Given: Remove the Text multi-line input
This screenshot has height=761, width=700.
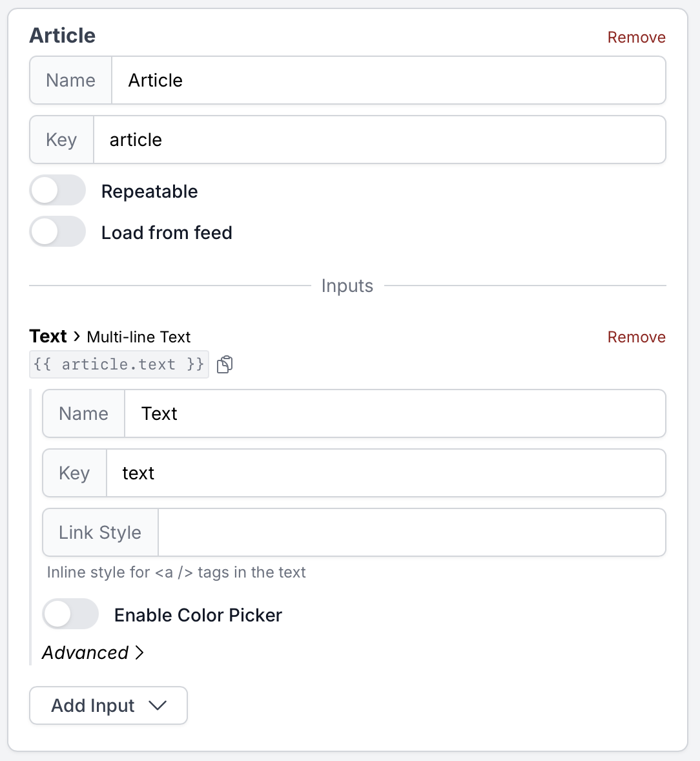Looking at the screenshot, I should [636, 337].
